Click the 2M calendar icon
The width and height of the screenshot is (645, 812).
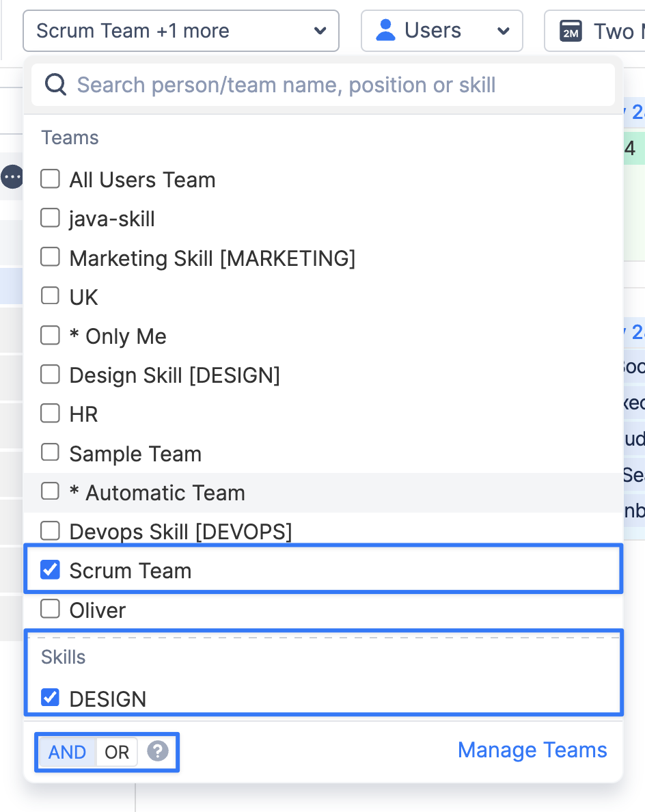click(x=570, y=31)
